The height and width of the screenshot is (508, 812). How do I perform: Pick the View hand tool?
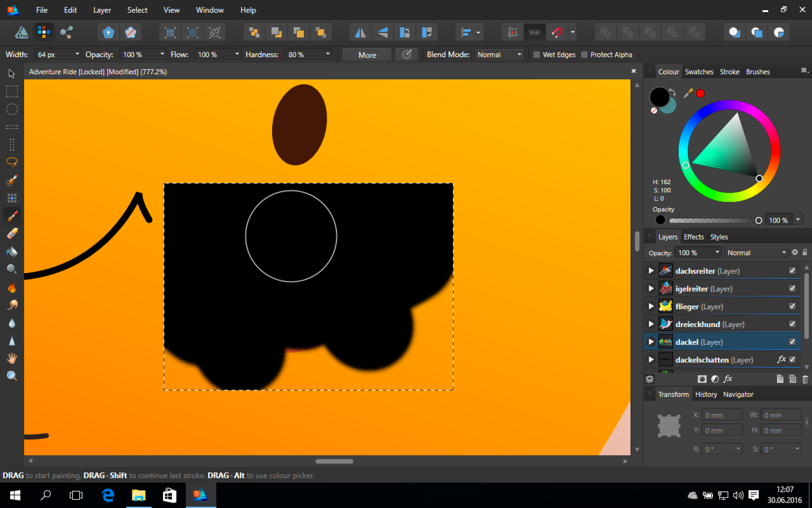click(12, 358)
